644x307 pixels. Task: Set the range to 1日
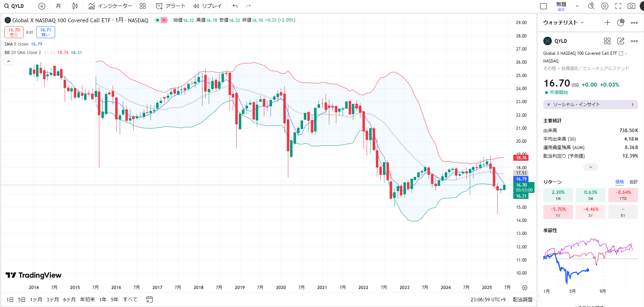[10, 300]
